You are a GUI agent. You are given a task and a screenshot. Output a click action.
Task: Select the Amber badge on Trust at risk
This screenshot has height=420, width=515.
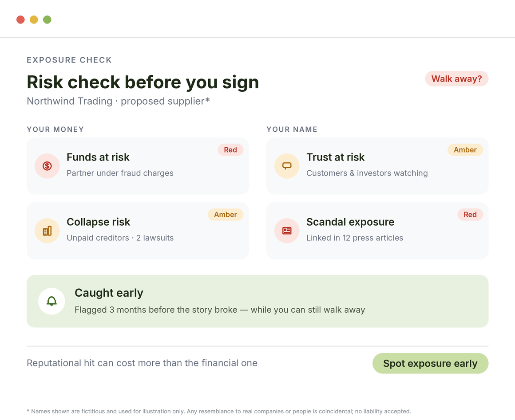465,149
